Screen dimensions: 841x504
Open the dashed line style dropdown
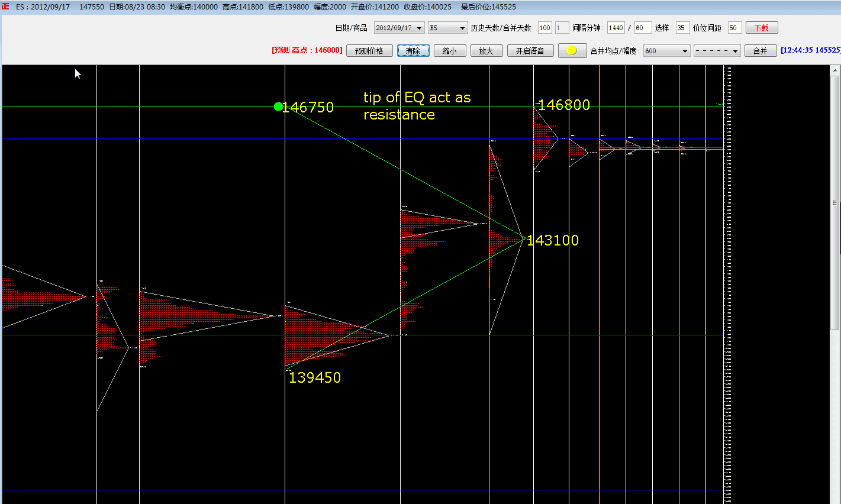pyautogui.click(x=717, y=51)
